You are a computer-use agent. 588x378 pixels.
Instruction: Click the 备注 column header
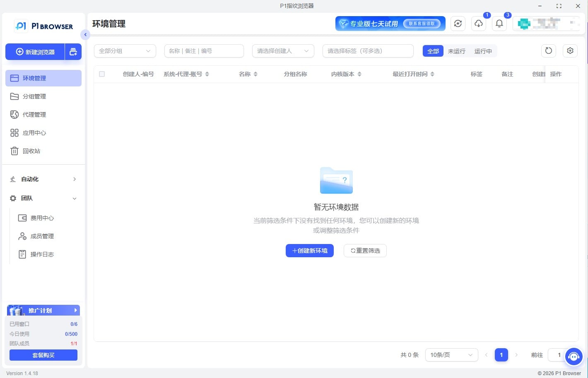point(507,74)
